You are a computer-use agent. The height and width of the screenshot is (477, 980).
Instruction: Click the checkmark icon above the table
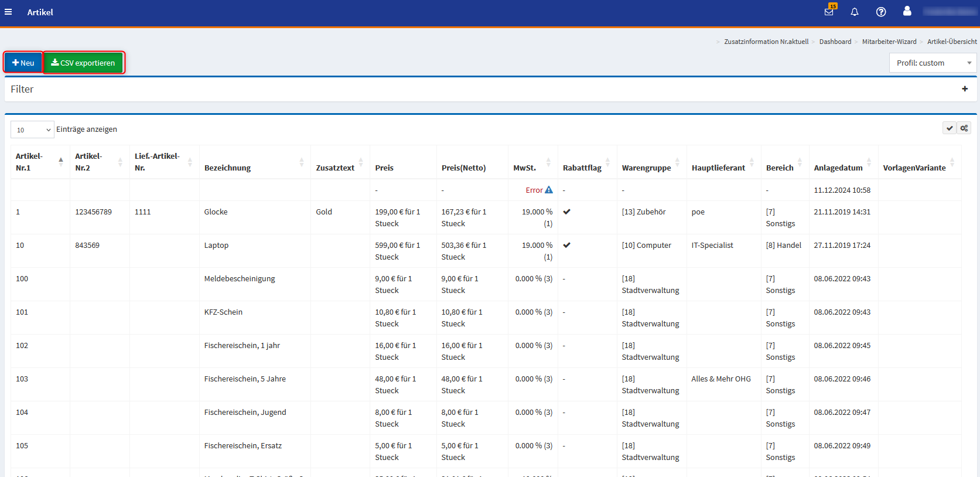click(x=950, y=128)
